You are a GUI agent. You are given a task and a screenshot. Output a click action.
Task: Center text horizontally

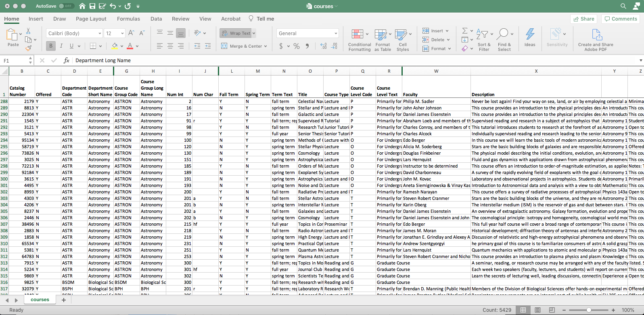point(170,46)
